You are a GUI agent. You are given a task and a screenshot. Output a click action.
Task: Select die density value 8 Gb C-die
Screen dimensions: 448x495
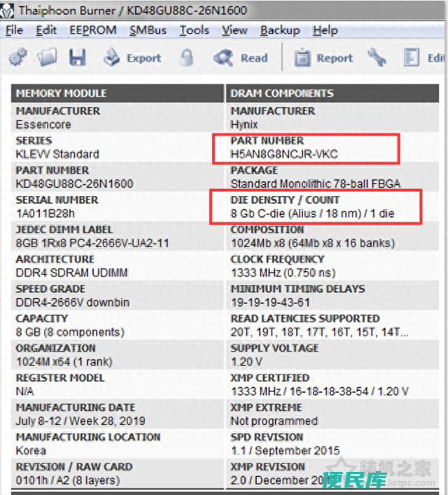tap(313, 214)
